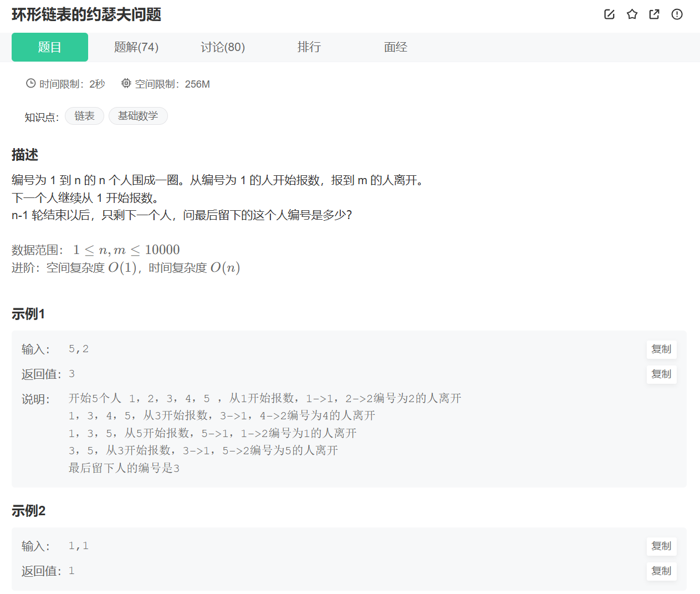Open the 面经 tab
Screen dimensions: 700x594
(x=396, y=47)
